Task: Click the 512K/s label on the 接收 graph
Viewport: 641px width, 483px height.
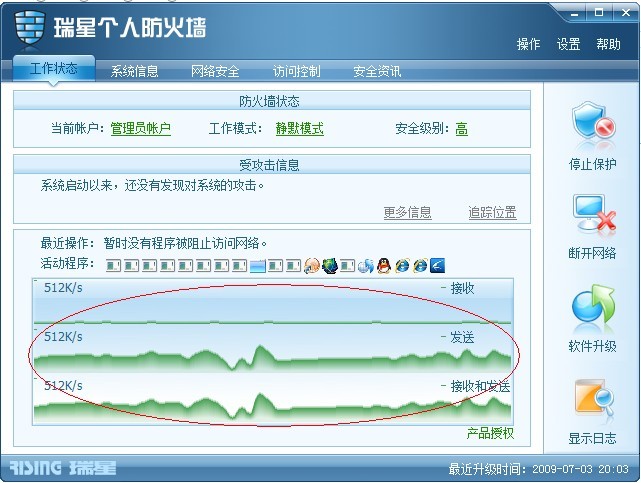Action: 63,288
